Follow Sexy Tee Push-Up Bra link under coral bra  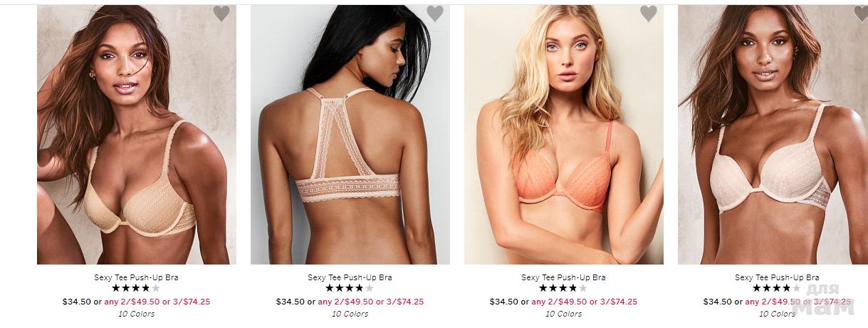(563, 277)
